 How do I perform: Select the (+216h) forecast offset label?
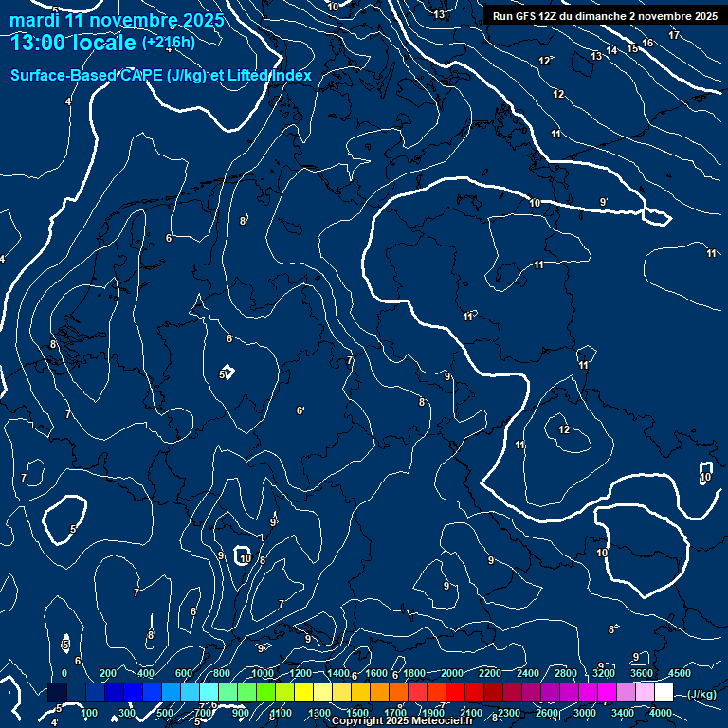168,43
